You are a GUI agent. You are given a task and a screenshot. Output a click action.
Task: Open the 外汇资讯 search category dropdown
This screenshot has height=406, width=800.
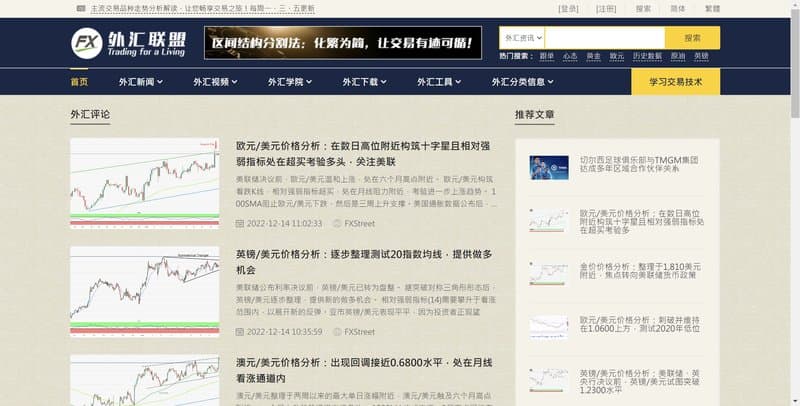click(522, 38)
